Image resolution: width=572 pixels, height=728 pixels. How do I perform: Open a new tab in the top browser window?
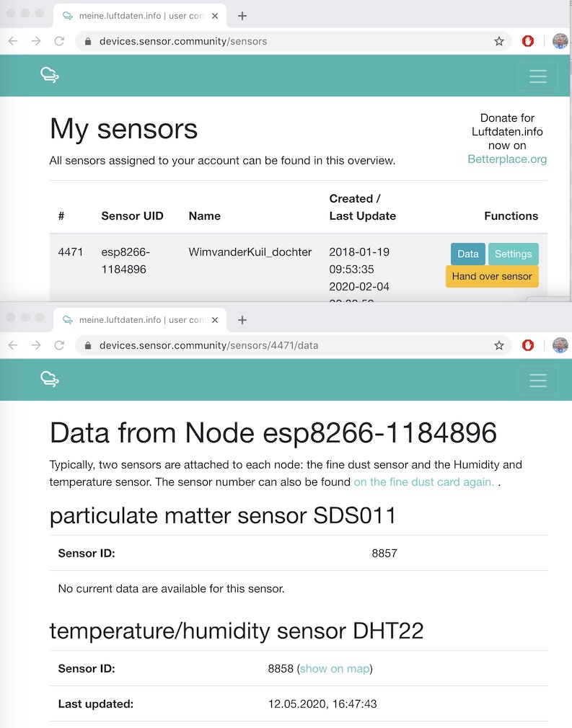(x=242, y=16)
